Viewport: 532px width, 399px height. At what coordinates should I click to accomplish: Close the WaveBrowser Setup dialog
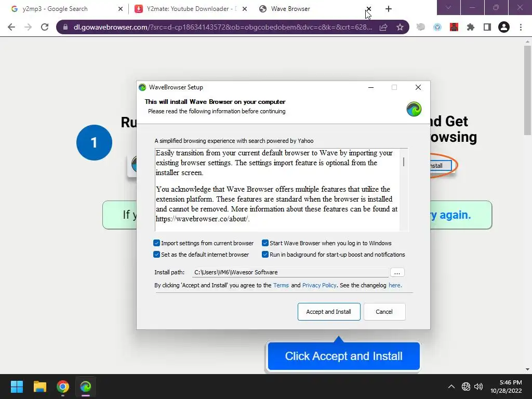pos(418,87)
